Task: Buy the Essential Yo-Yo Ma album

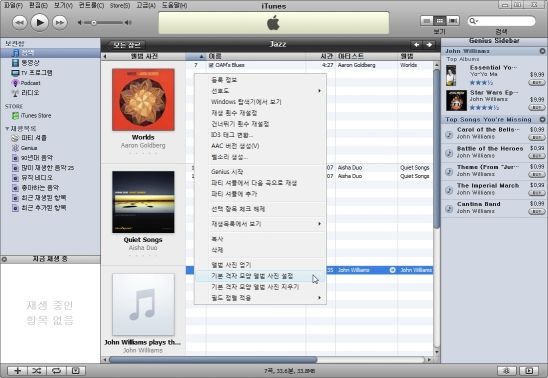Action: pyautogui.click(x=536, y=83)
